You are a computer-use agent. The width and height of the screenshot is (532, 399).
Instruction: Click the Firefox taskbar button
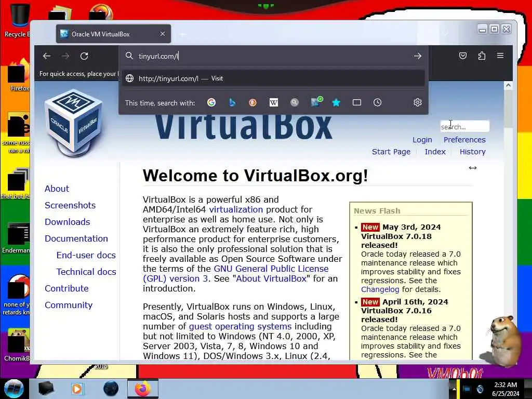click(142, 389)
